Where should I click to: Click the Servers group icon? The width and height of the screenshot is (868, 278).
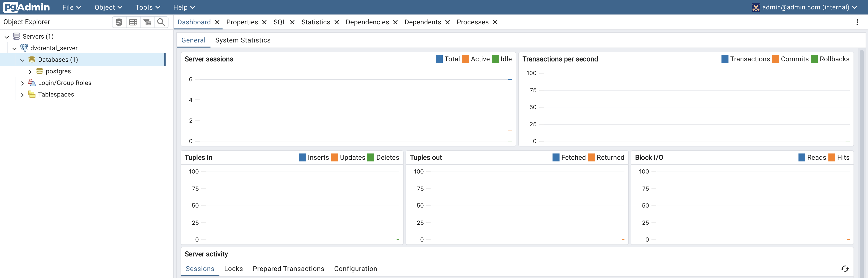[x=16, y=36]
